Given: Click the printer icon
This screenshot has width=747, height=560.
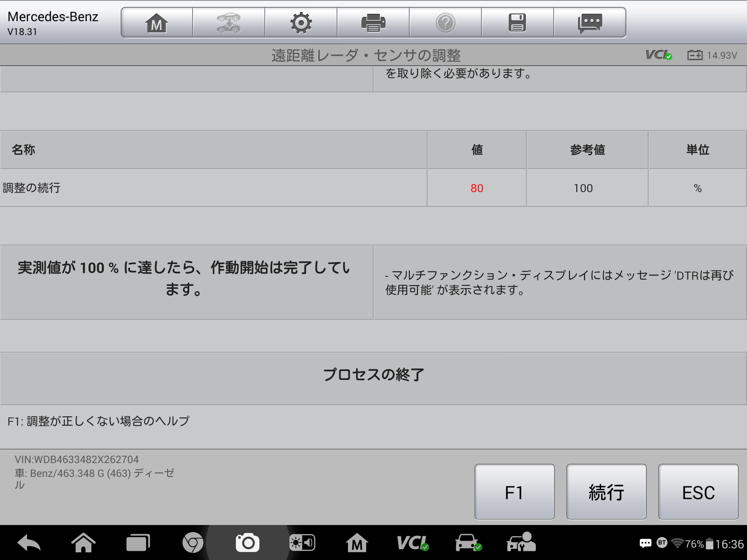Looking at the screenshot, I should coord(373,23).
